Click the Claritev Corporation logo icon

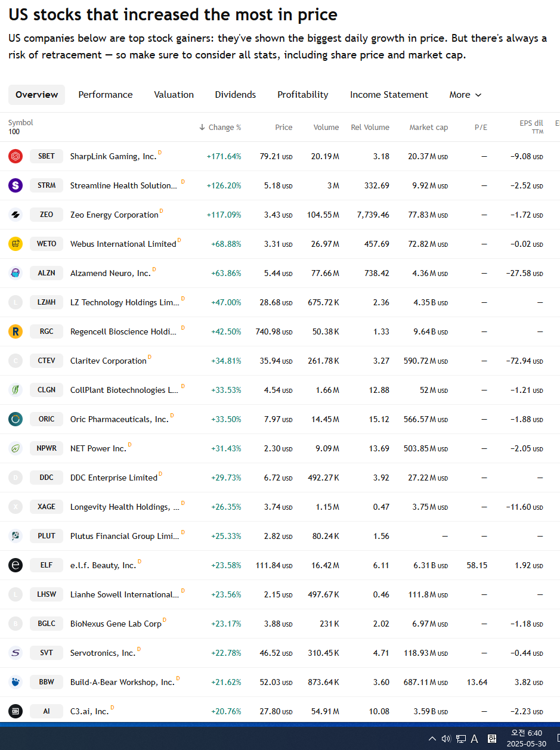click(16, 361)
